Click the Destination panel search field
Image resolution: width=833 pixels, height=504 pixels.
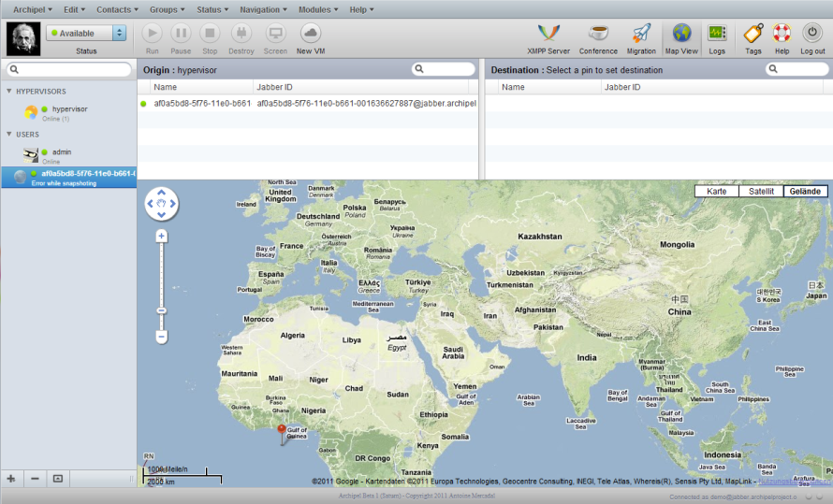point(796,69)
